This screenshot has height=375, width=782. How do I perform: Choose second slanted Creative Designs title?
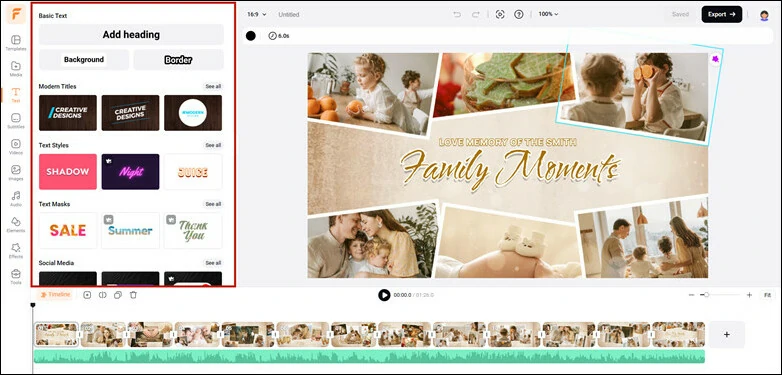[x=130, y=113]
